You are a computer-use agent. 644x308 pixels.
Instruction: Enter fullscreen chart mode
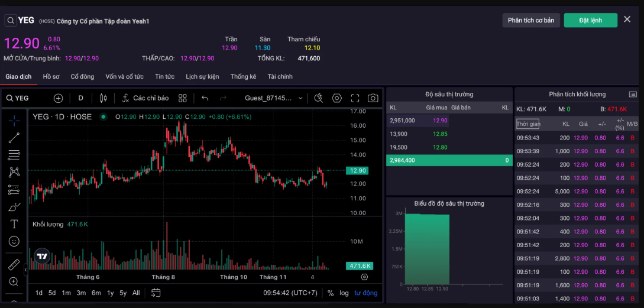pos(355,98)
